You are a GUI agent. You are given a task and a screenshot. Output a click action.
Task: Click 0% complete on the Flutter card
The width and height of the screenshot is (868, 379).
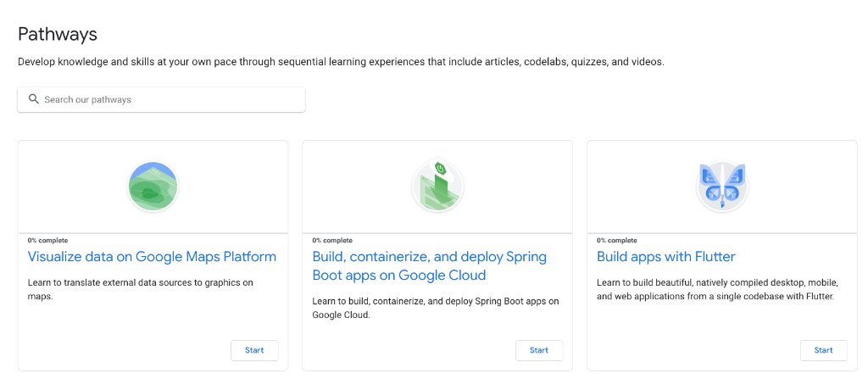pos(616,240)
